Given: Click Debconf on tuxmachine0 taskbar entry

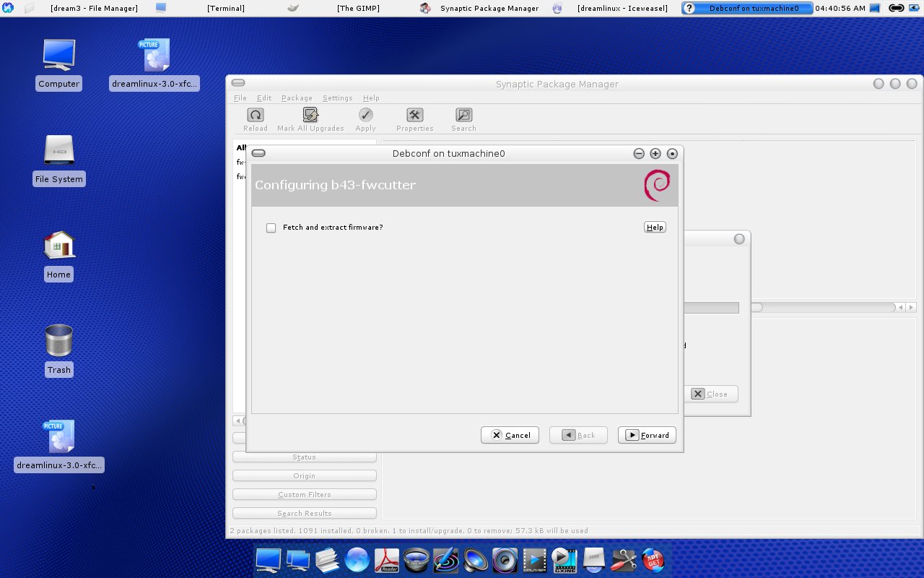Looking at the screenshot, I should (746, 8).
